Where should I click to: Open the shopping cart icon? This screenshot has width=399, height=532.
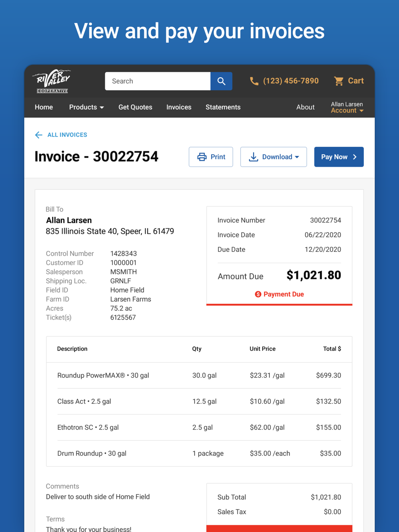[339, 81]
